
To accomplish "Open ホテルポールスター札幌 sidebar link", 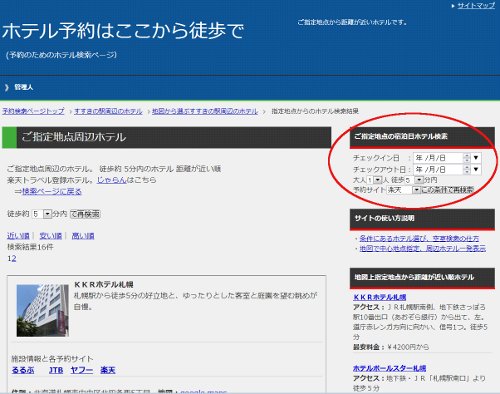I will (x=389, y=368).
